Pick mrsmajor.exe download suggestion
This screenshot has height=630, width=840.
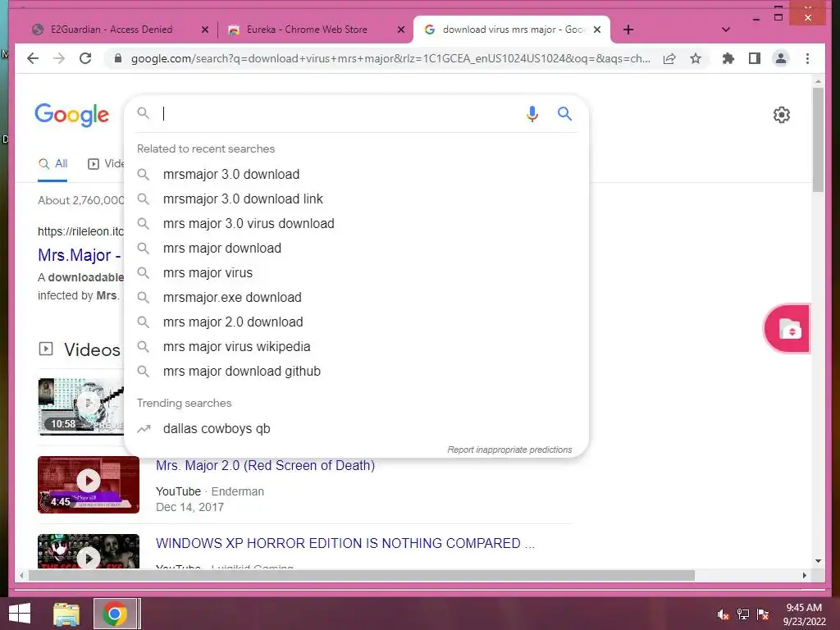tap(356, 297)
